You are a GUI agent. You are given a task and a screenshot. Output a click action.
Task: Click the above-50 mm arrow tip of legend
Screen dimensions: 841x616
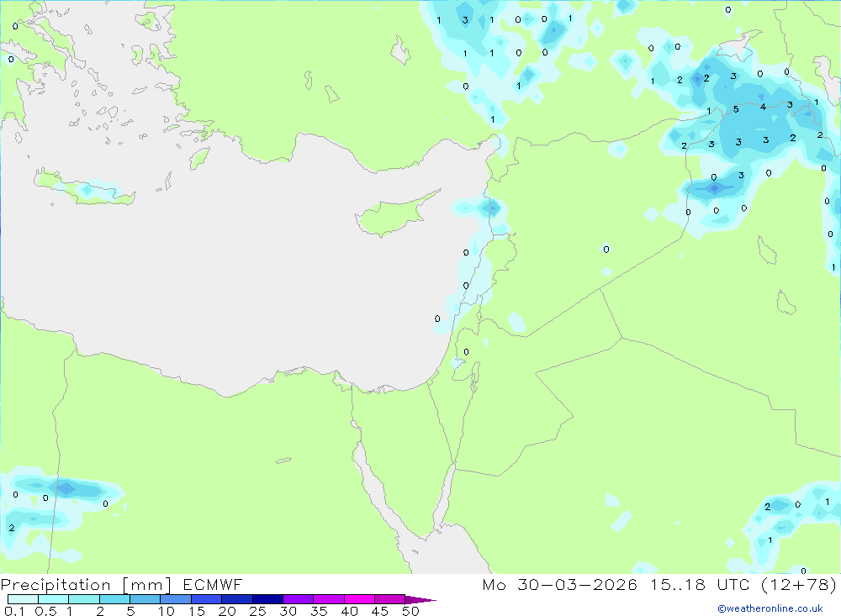[420, 599]
